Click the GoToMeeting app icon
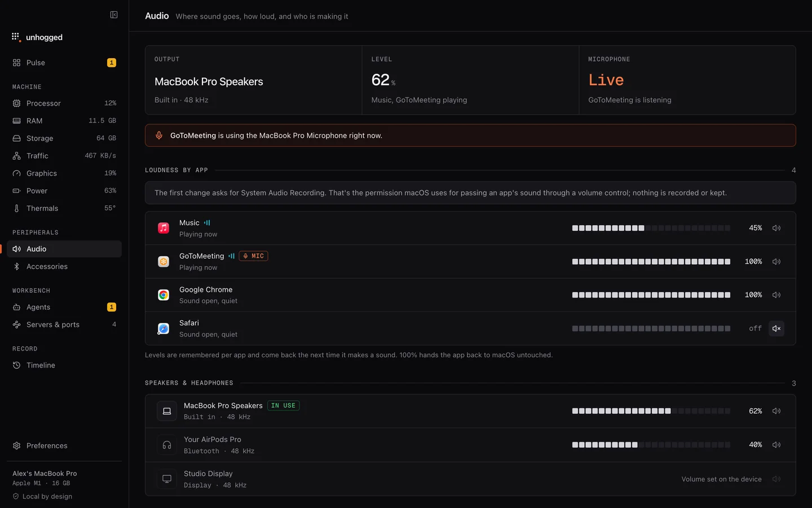The image size is (812, 508). click(x=164, y=261)
